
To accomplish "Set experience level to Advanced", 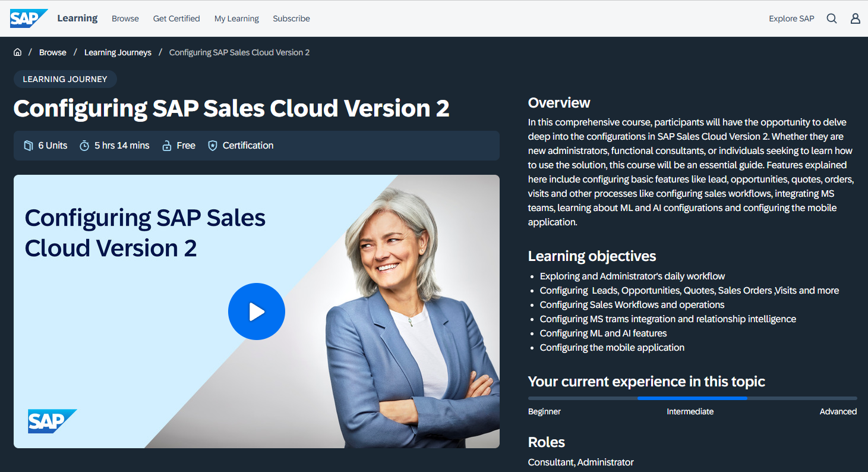I will pyautogui.click(x=802, y=398).
